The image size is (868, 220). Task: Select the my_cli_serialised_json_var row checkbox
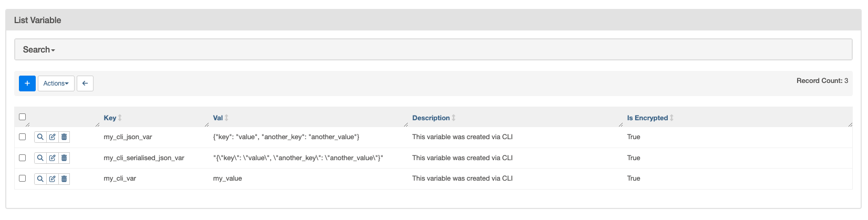click(x=22, y=158)
